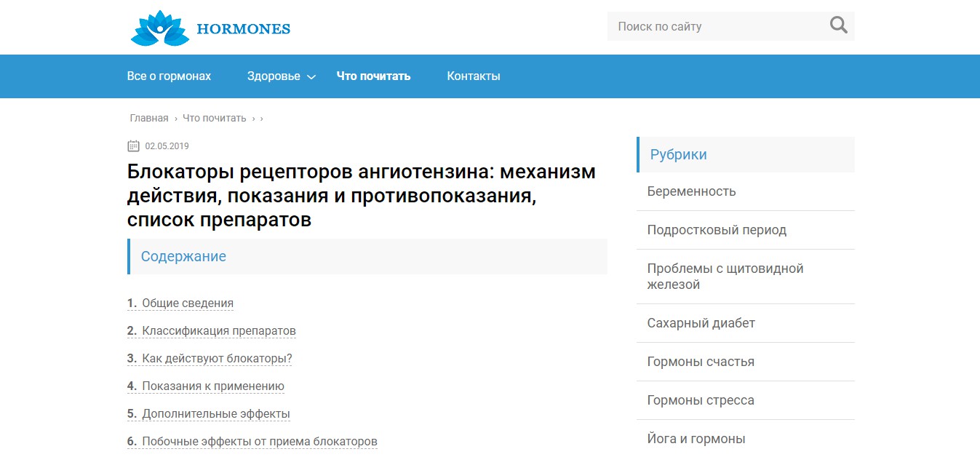The image size is (980, 457).
Task: Click the date text 02.05.2019
Action: (167, 146)
